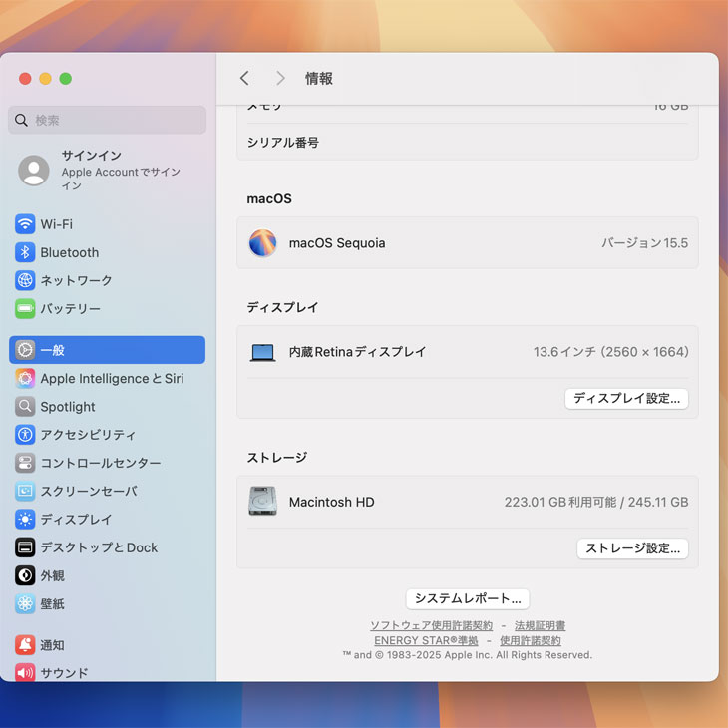Viewport: 728px width, 728px height.
Task: Select the Spotlight magnifier icon in sidebar
Action: [x=25, y=407]
